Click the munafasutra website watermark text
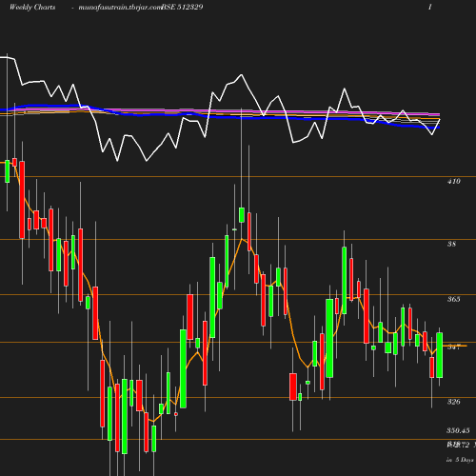The image size is (476, 476). click(x=120, y=8)
